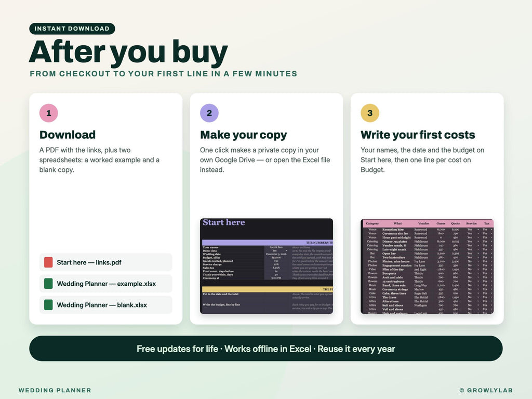Open the 'Start here' spreadsheet thumbnail
The image size is (532, 399).
pos(267,266)
